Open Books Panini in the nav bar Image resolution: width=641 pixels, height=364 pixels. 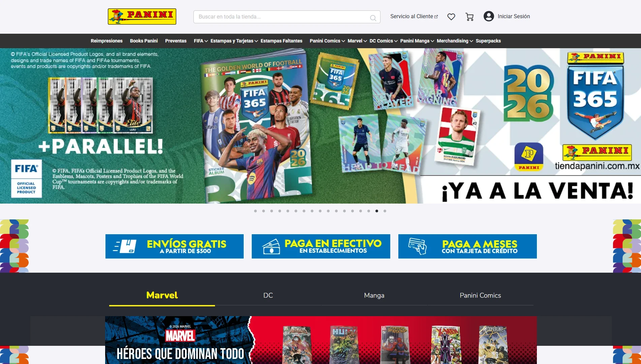144,41
